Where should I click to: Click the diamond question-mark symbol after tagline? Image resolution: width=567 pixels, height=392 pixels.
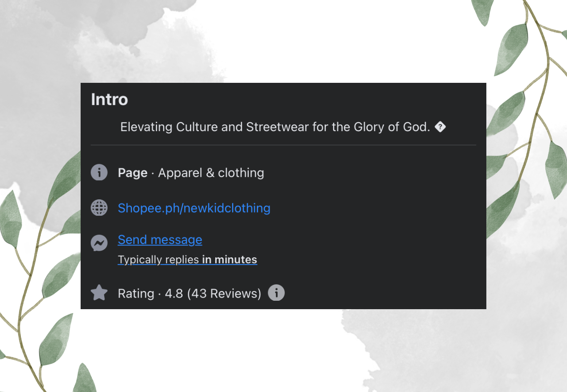[x=440, y=127]
